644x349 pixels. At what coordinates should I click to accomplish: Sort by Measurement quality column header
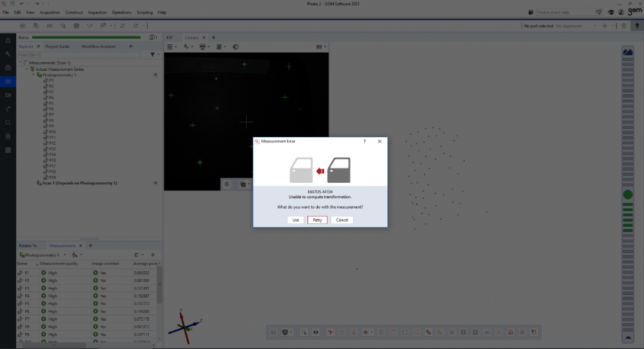59,263
